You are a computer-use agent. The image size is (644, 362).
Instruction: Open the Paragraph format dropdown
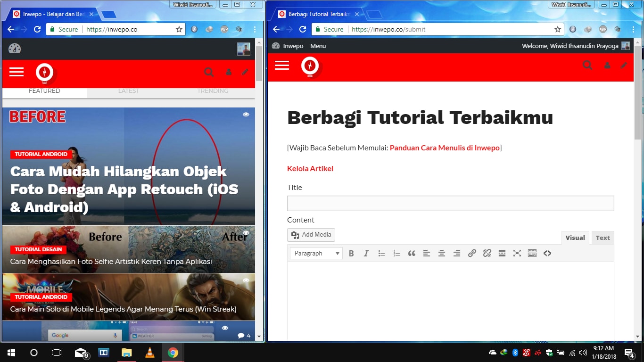pos(316,254)
